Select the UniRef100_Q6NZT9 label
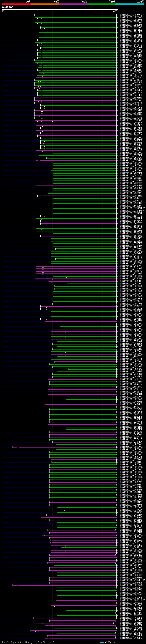The height and width of the screenshot is (644, 146). tap(131, 384)
